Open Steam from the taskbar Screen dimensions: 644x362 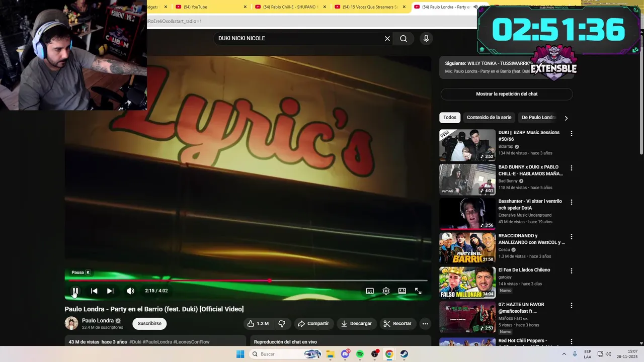(404, 354)
